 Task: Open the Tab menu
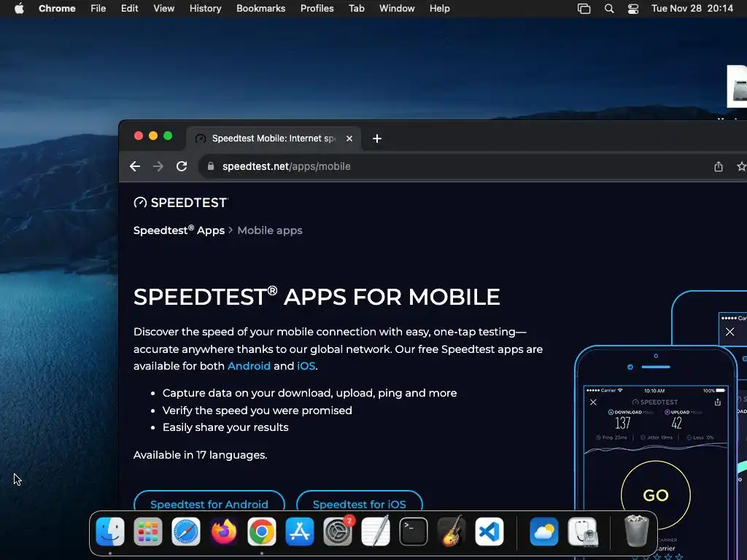[356, 9]
